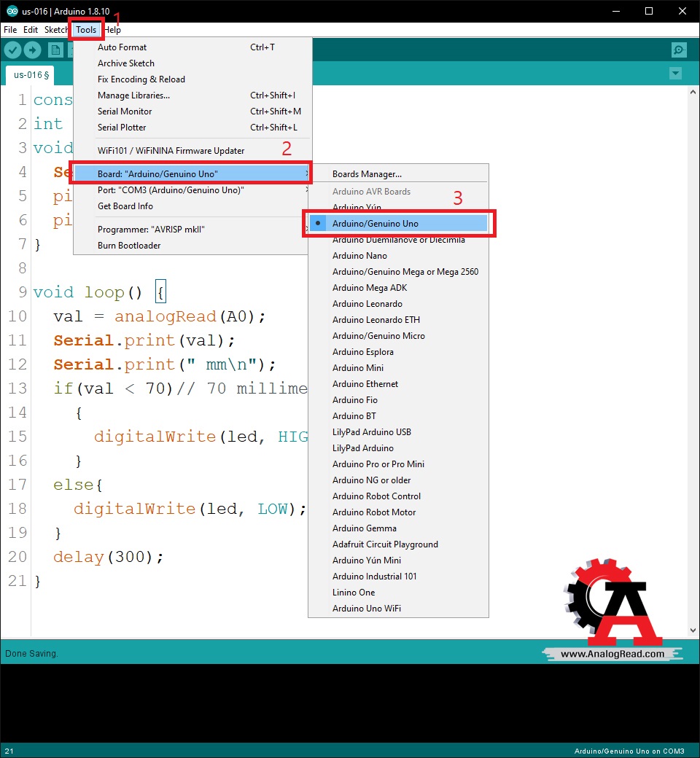Click the editor scrollbar down arrow
This screenshot has width=700, height=758.
click(693, 630)
